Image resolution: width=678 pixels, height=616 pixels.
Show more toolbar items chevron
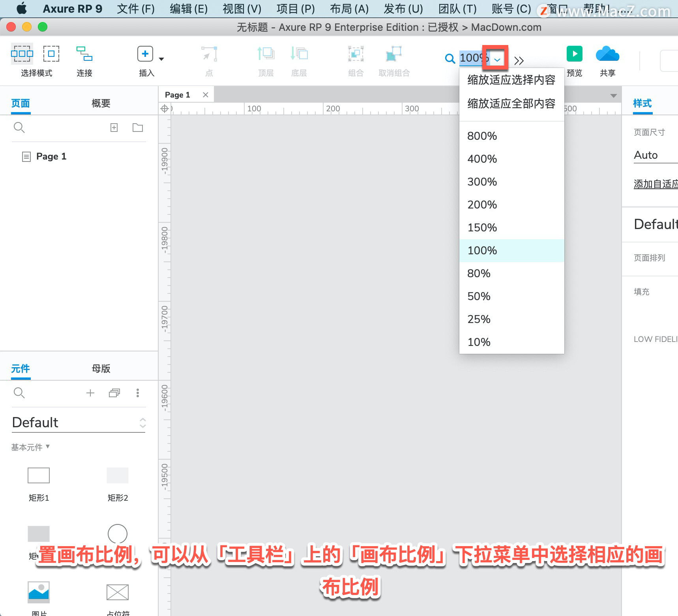pyautogui.click(x=519, y=60)
